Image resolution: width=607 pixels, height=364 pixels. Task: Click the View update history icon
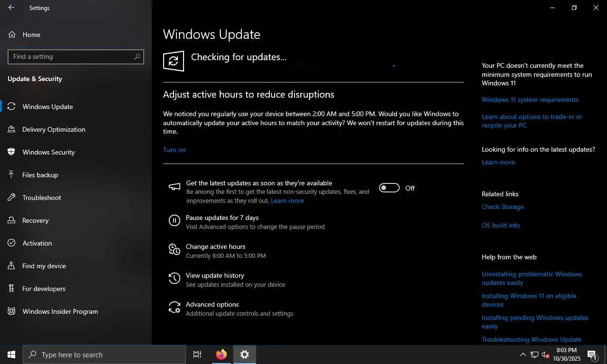coord(175,278)
